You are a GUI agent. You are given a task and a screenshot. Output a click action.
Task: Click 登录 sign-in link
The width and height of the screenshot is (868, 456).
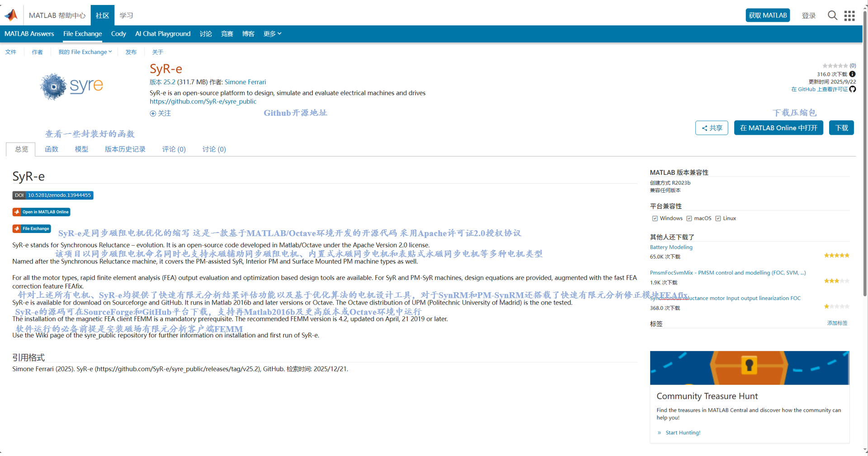coord(809,15)
